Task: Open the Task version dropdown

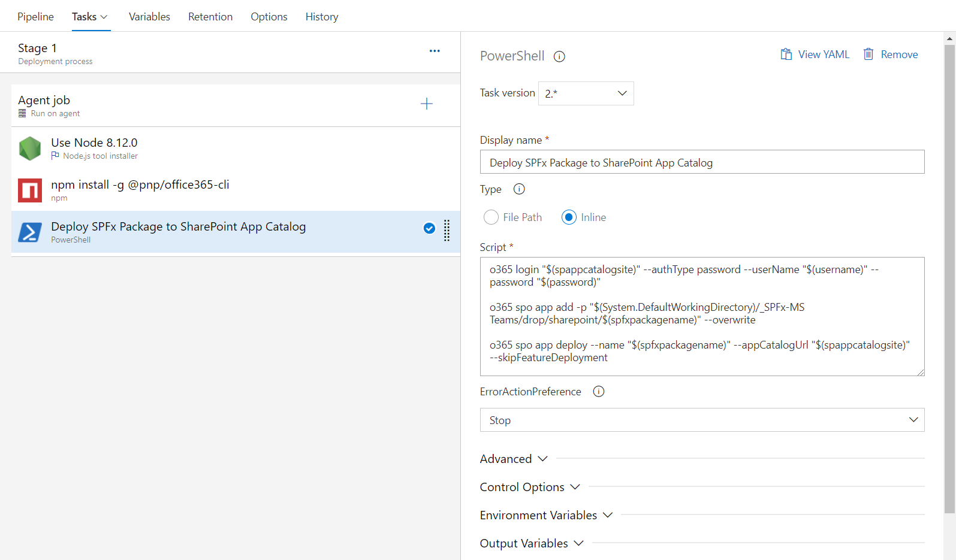Action: (x=586, y=93)
